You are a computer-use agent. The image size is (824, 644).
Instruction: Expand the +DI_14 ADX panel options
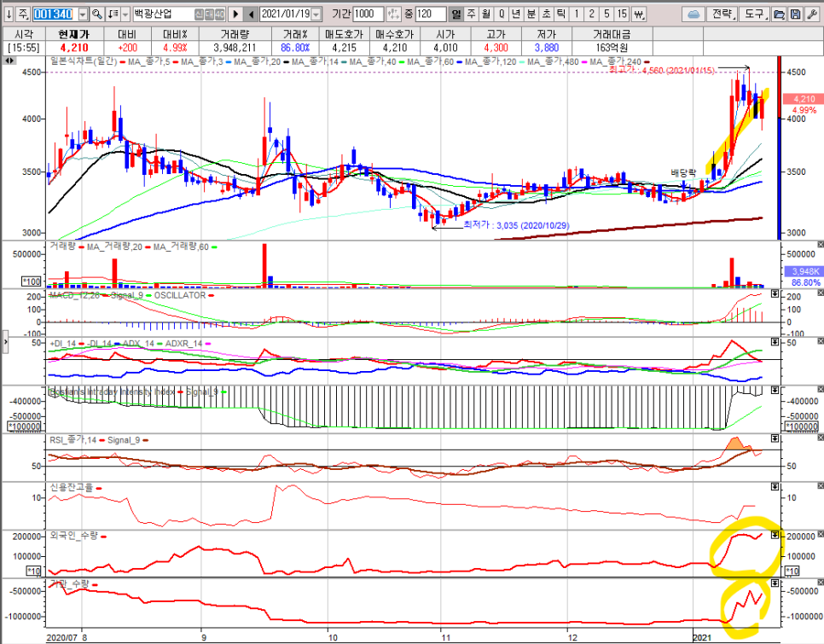click(x=775, y=342)
